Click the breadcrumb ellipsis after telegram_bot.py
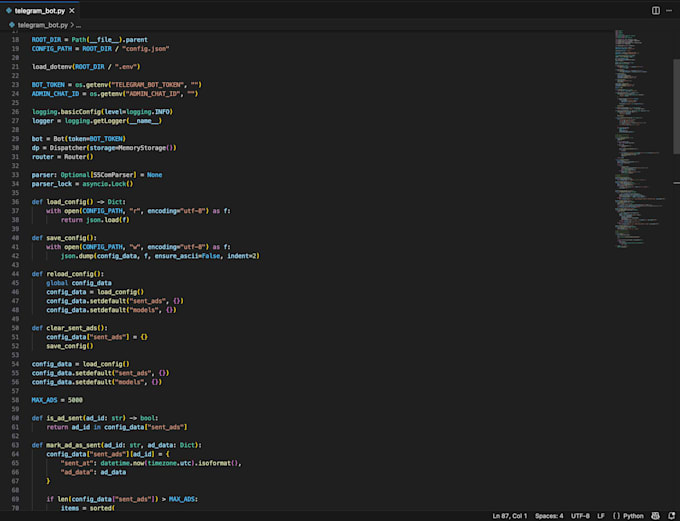680x521 pixels. click(78, 25)
